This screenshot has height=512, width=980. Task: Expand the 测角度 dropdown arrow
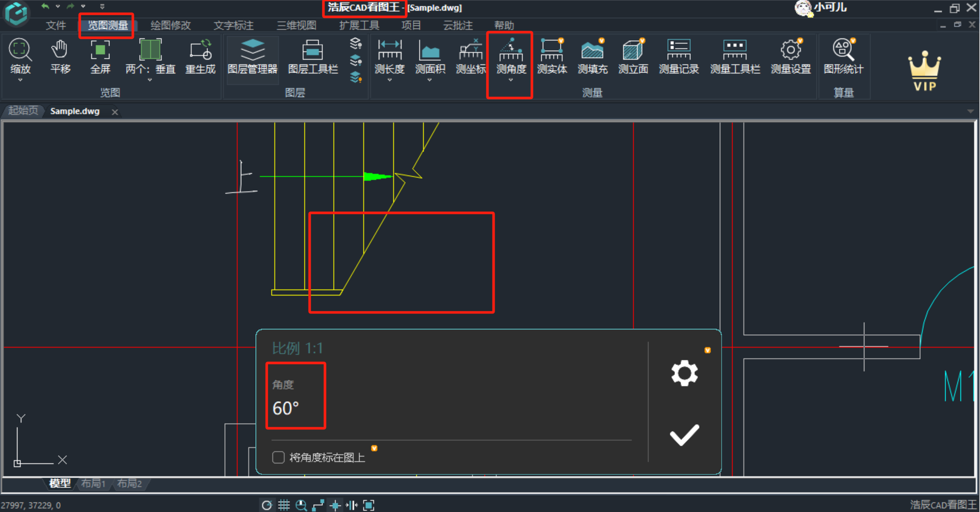510,80
